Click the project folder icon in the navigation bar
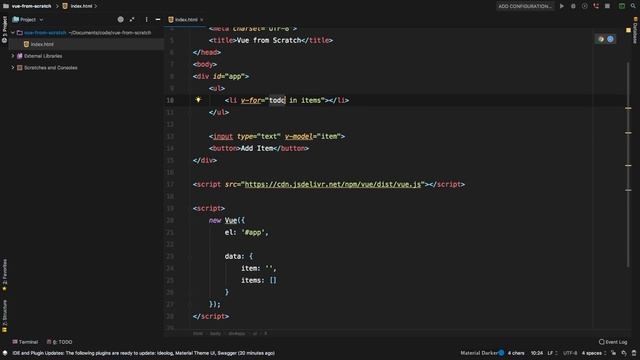The height and width of the screenshot is (360, 640). pos(6,6)
